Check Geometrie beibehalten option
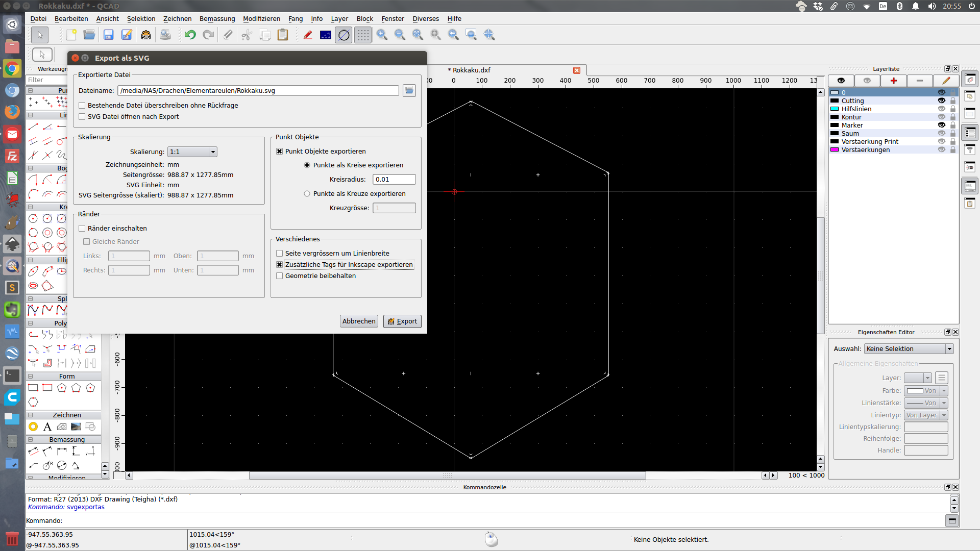Screen dimensions: 980x551 pyautogui.click(x=280, y=276)
